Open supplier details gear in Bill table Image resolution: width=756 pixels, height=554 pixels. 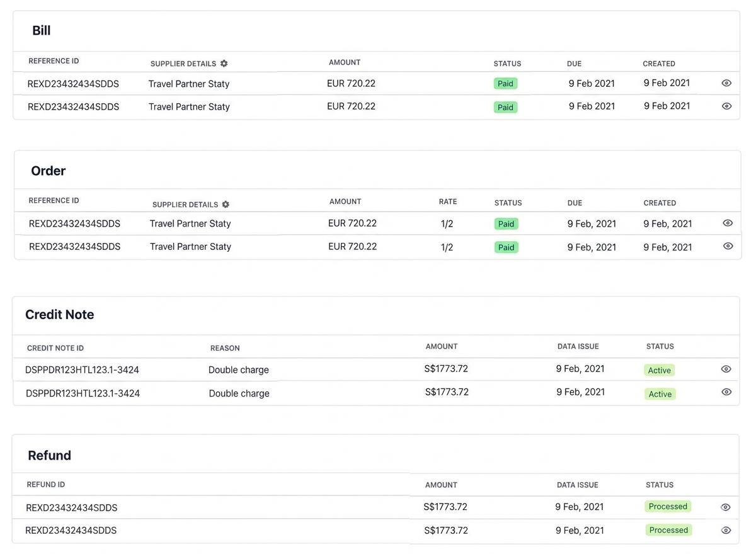pos(224,64)
